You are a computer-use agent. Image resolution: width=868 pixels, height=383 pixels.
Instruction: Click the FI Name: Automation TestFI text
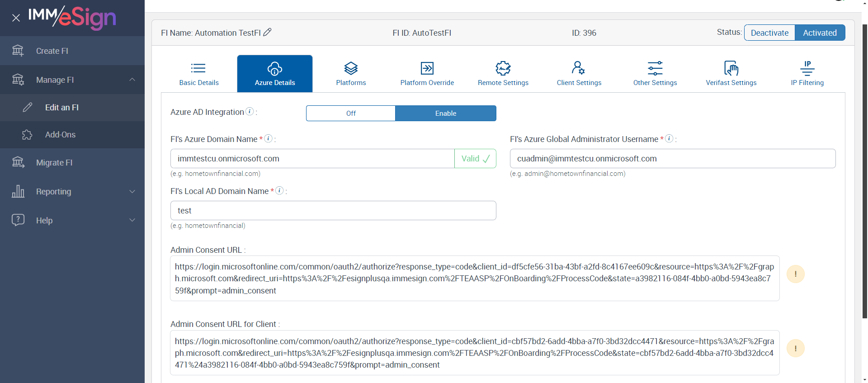(211, 33)
